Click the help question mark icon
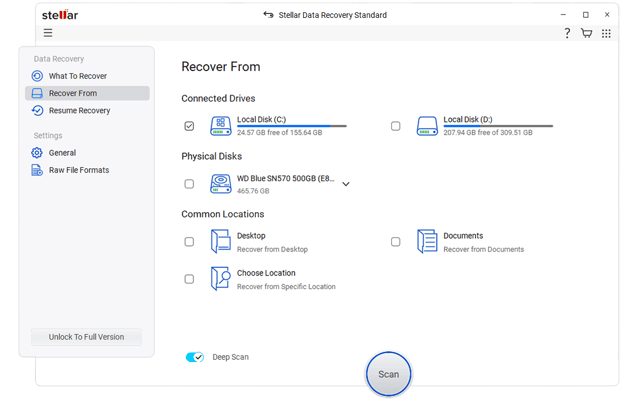This screenshot has height=404, width=625. tap(567, 33)
